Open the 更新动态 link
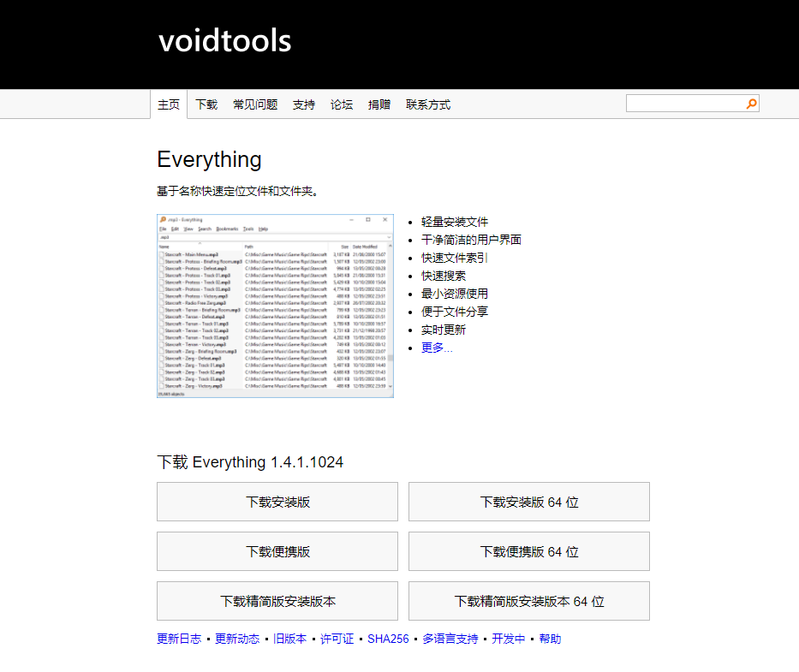 (237, 639)
